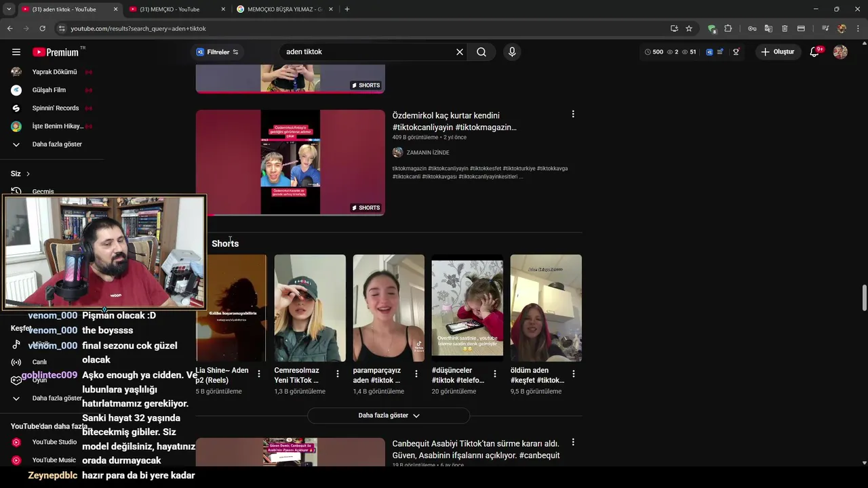Open Canbequit Asabiyi video title
This screenshot has height=488, width=868.
(x=476, y=449)
